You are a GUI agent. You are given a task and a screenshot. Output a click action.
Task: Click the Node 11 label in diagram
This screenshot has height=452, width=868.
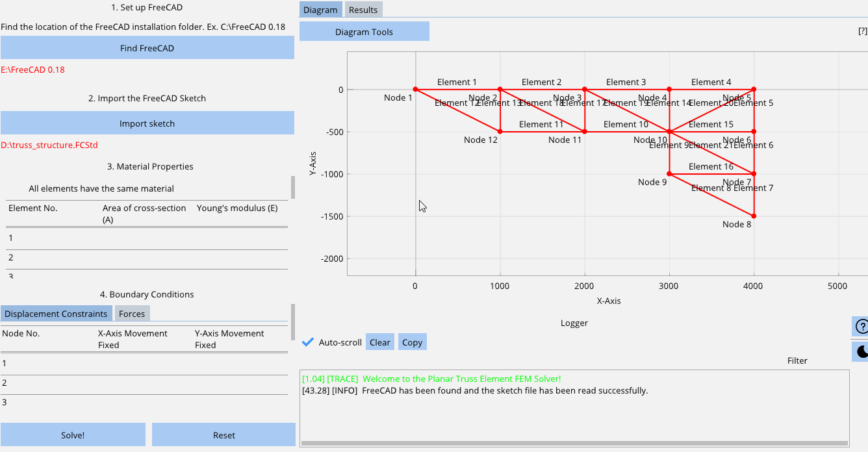pos(565,140)
